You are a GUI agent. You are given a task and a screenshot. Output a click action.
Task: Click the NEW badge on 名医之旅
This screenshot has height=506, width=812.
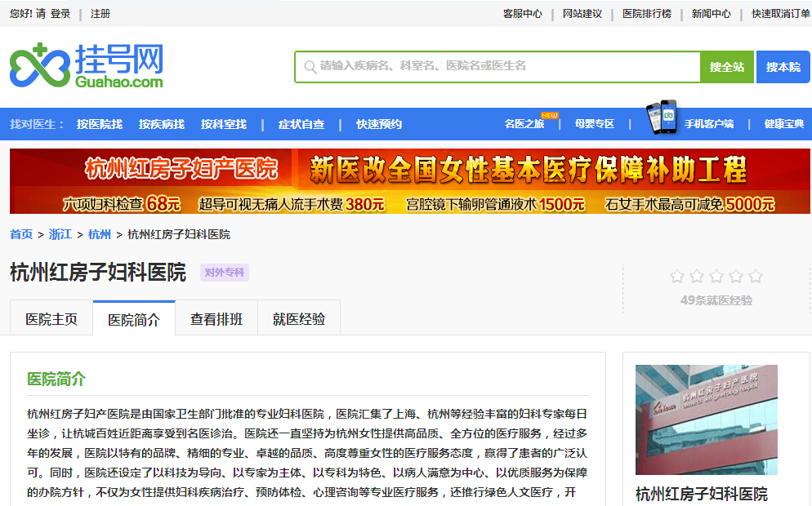(550, 115)
